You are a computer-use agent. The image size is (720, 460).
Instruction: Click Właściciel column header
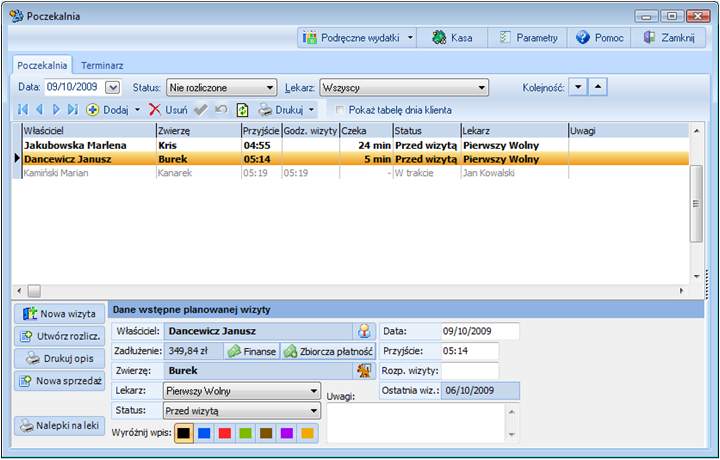(89, 131)
